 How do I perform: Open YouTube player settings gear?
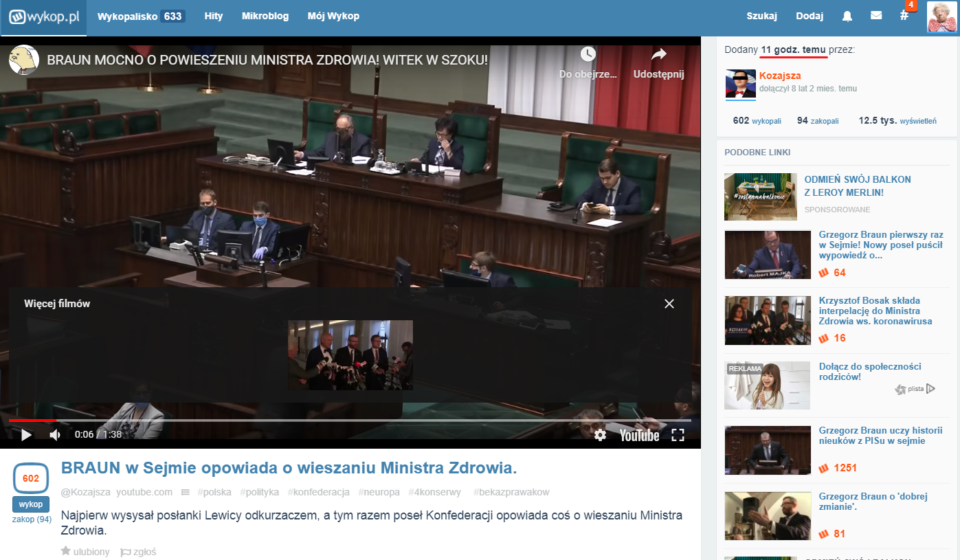600,435
